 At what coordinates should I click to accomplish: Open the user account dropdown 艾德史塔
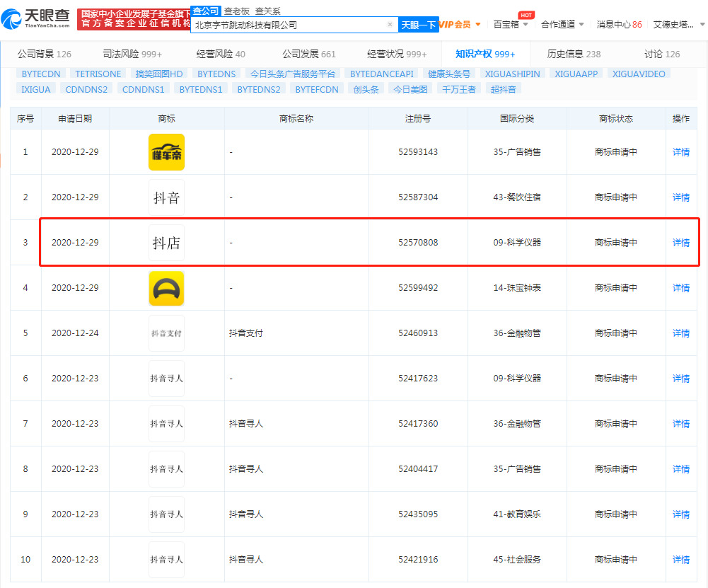[x=679, y=24]
